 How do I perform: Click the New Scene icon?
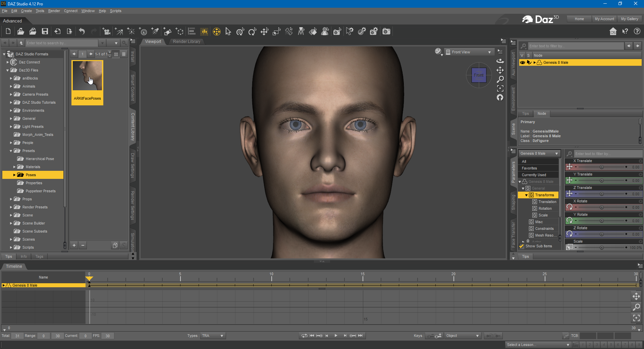tap(8, 32)
